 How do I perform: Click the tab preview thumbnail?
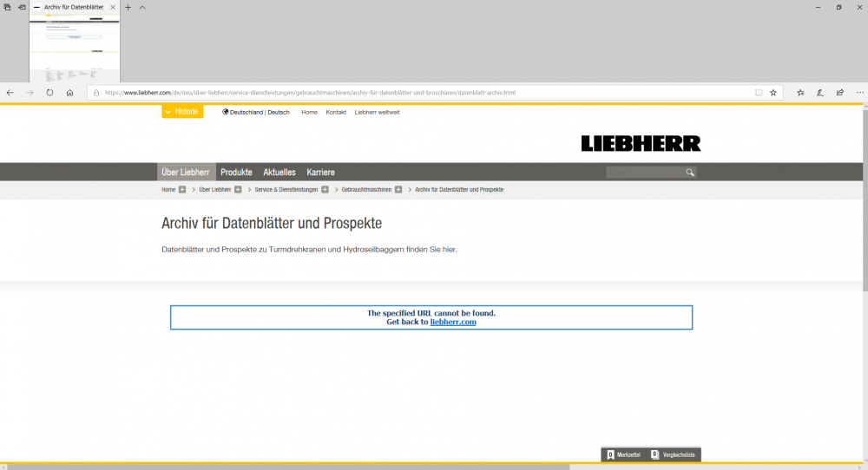[x=74, y=49]
